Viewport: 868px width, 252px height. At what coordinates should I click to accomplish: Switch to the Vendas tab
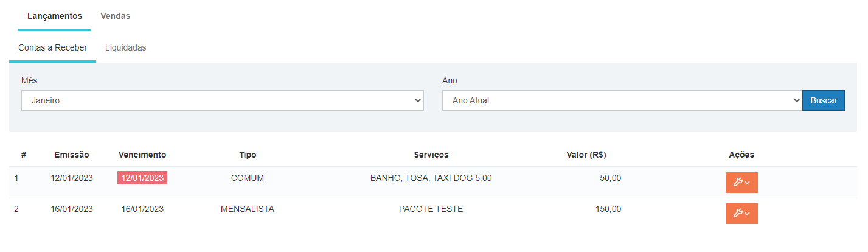[115, 16]
